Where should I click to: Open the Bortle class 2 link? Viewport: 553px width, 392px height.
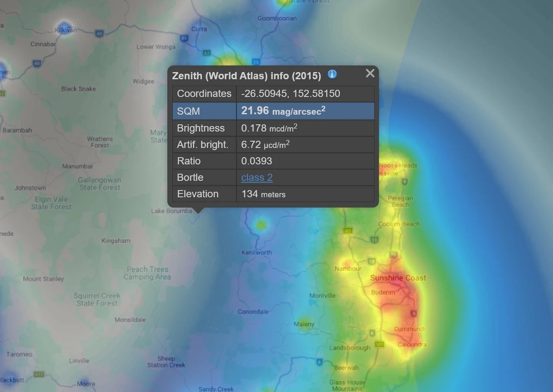pyautogui.click(x=257, y=177)
